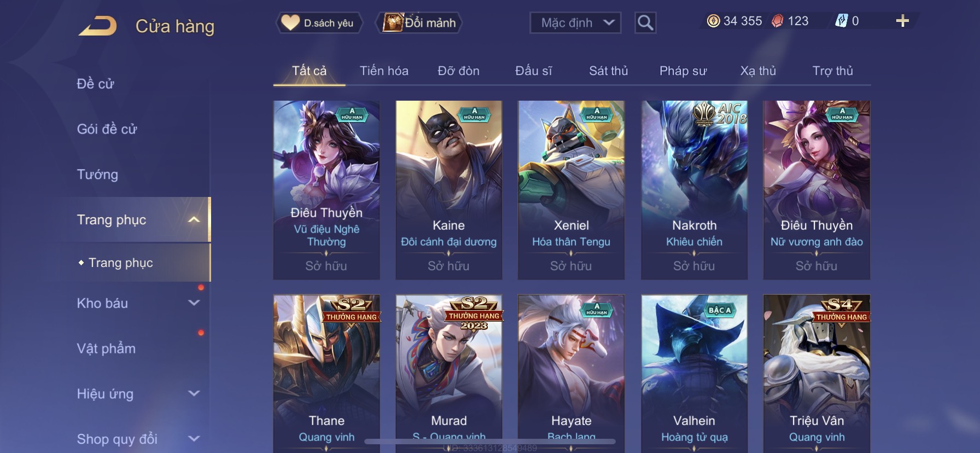
Task: Expand the Kho báu sidebar section
Action: point(194,303)
